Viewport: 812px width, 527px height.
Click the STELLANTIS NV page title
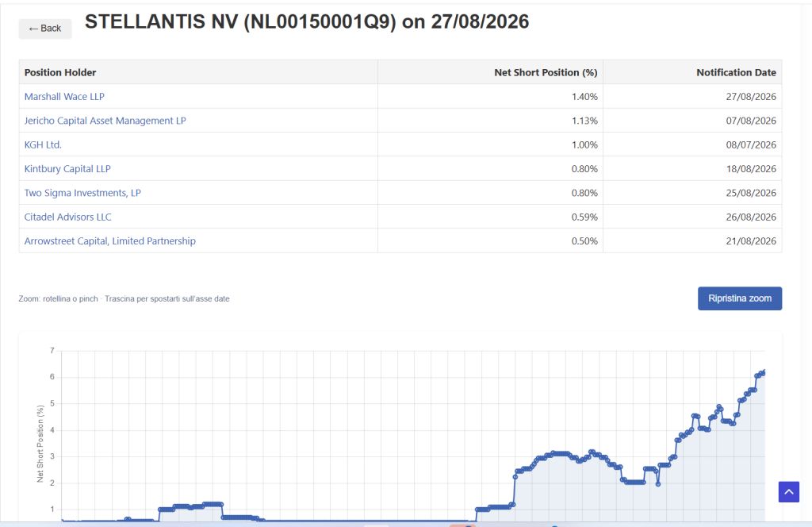307,21
